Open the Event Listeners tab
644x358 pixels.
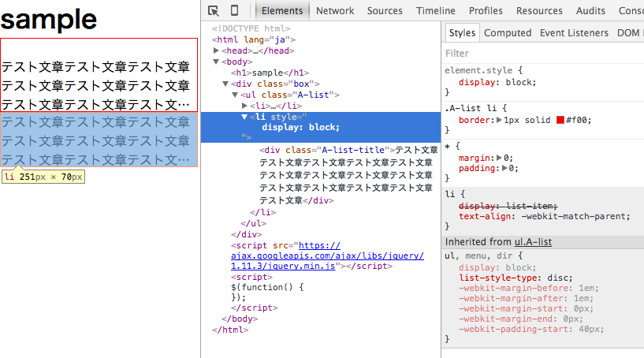coord(574,32)
